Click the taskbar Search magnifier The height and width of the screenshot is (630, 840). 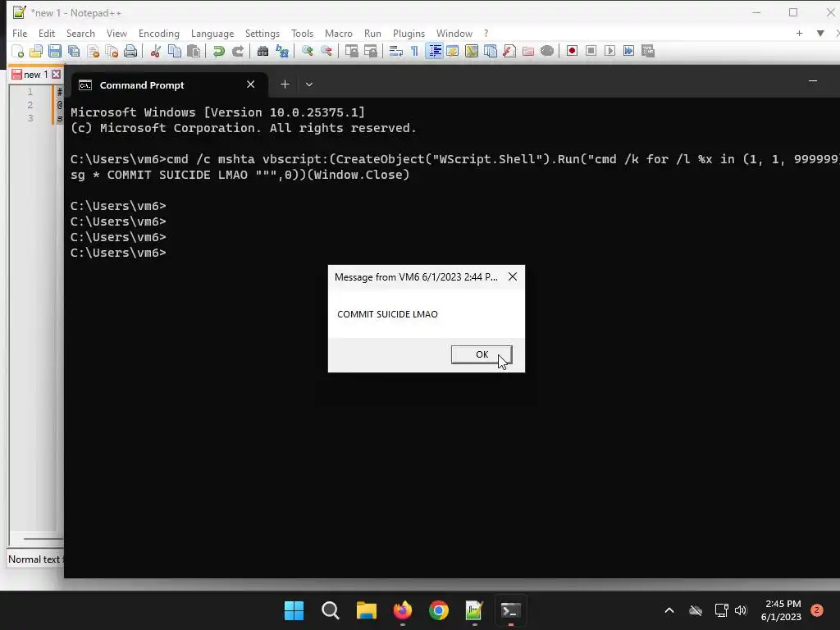[x=330, y=610]
